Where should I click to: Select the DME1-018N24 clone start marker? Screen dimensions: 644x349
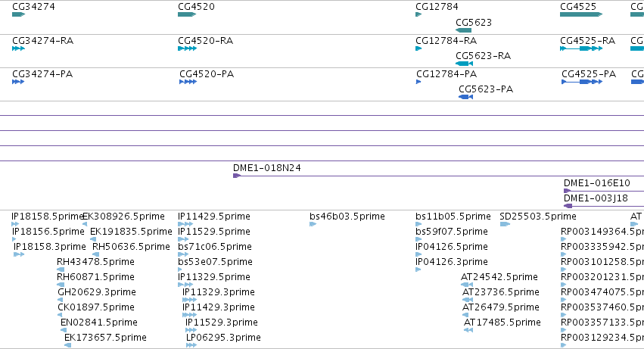(x=237, y=176)
